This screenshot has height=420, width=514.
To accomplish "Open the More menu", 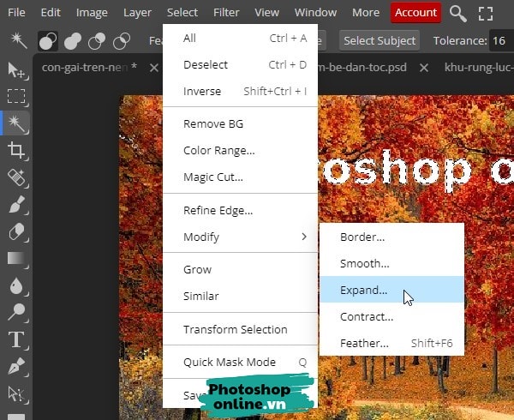I will pyautogui.click(x=365, y=13).
